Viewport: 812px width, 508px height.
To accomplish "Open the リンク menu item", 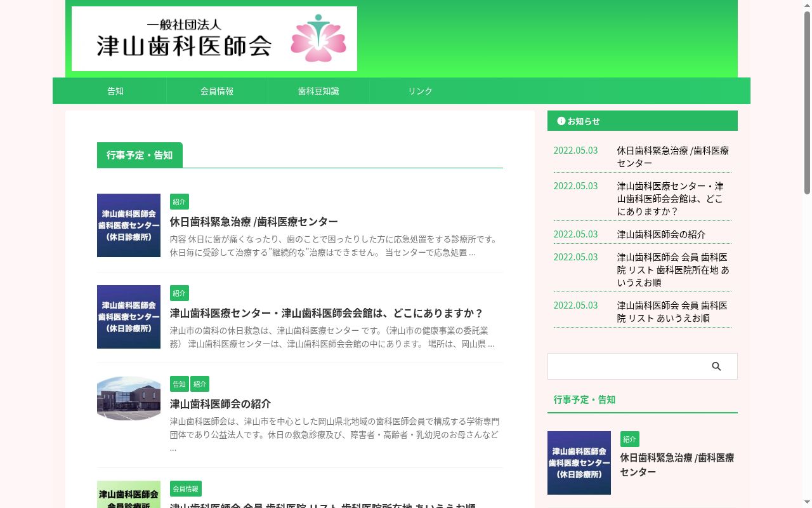I will pyautogui.click(x=420, y=91).
